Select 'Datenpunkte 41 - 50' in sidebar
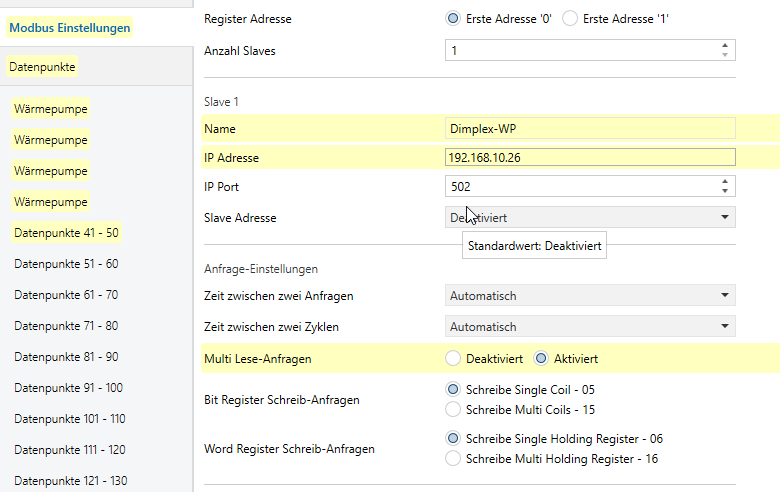780x492 pixels. click(67, 233)
